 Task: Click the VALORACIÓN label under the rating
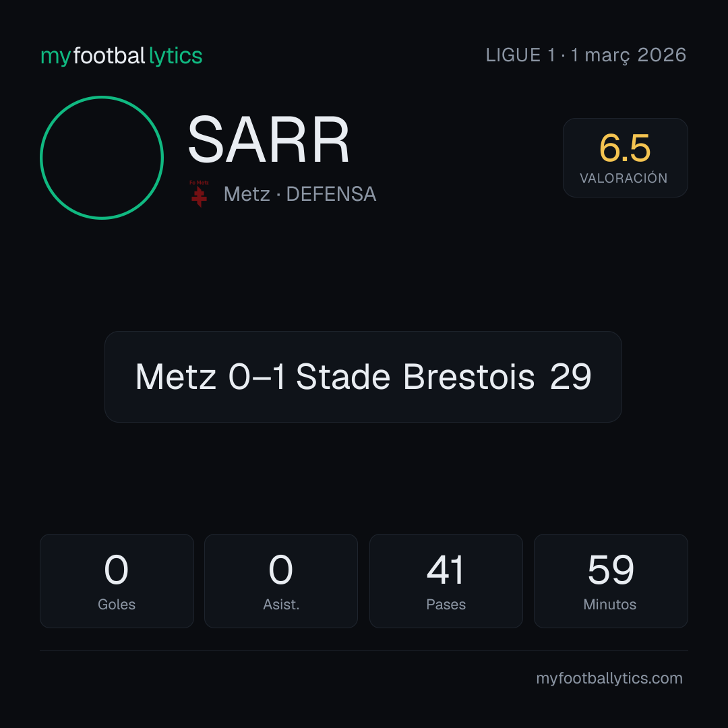(624, 178)
